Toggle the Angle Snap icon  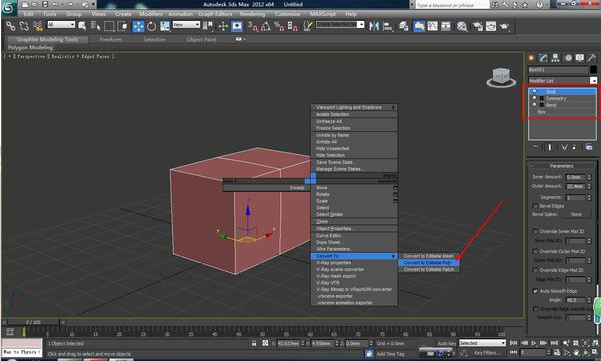(x=266, y=26)
